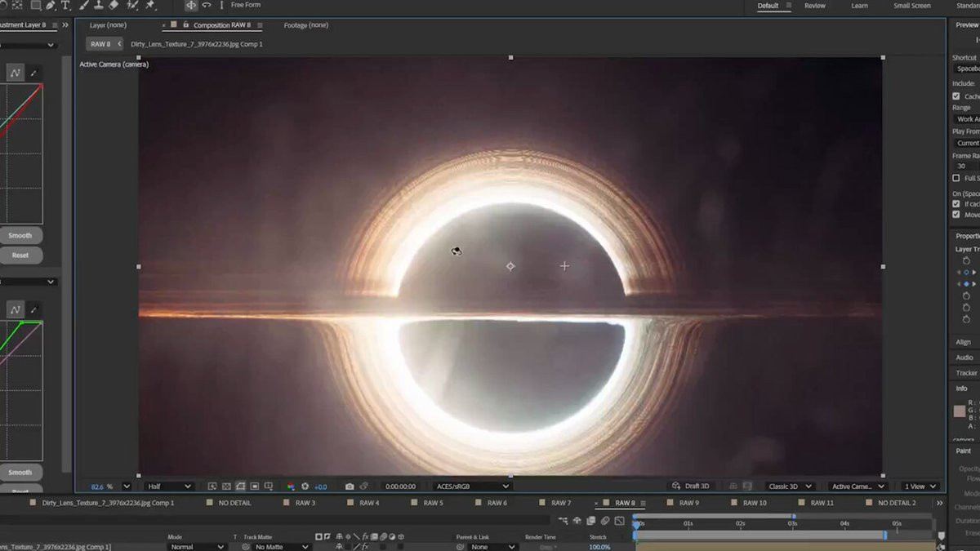Uncheck the Cache checkbox under Include

click(x=956, y=96)
